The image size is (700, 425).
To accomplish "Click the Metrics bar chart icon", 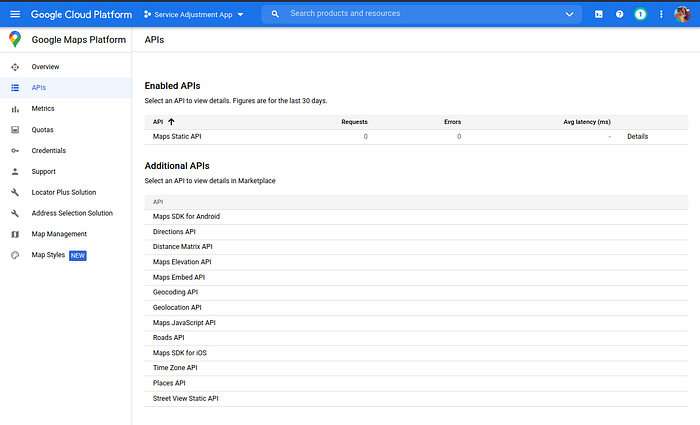I will [x=15, y=109].
